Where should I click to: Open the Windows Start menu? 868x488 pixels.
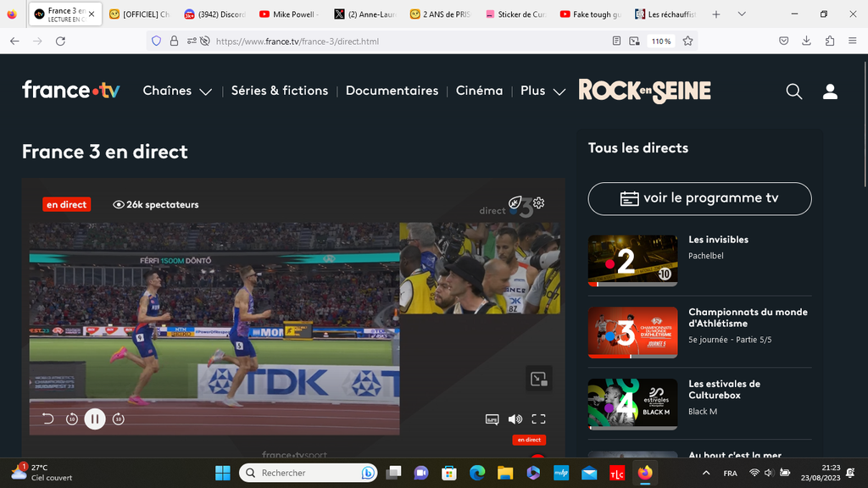223,473
